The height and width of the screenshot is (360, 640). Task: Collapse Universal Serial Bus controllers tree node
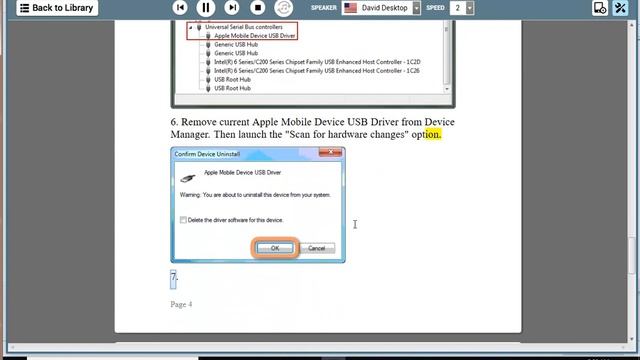click(x=190, y=27)
